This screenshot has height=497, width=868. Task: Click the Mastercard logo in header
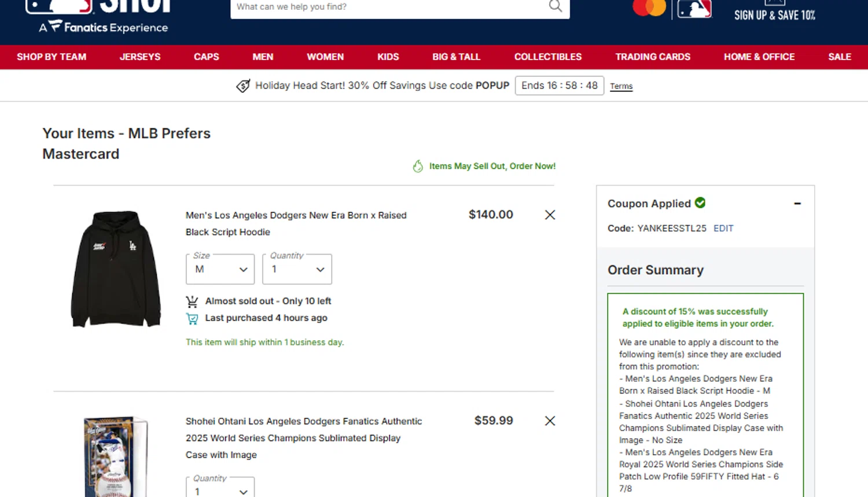649,8
